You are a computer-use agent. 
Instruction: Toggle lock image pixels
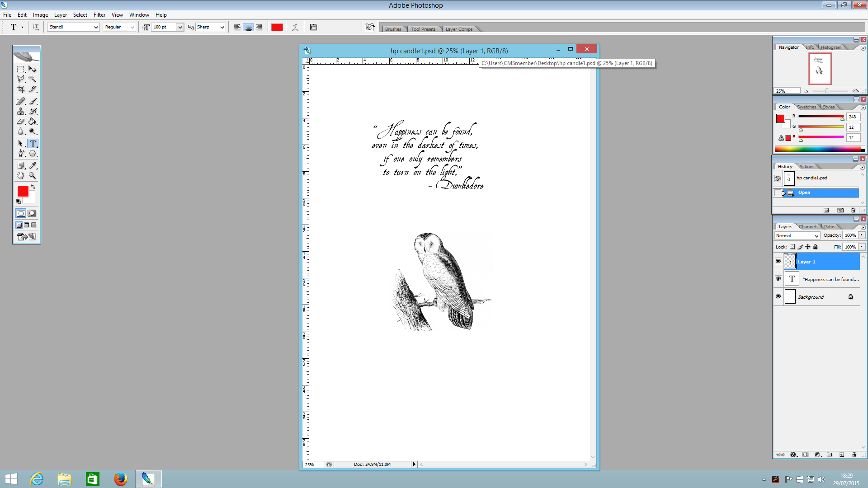[800, 247]
